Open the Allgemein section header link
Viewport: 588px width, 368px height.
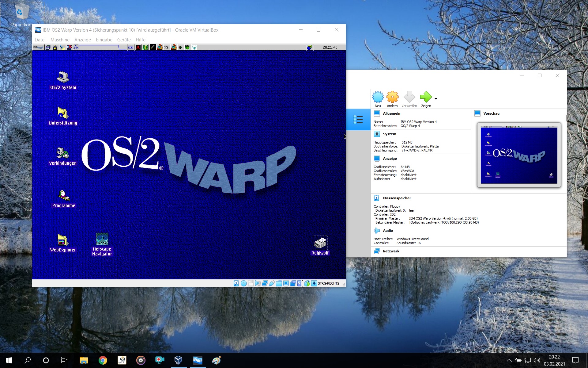click(x=391, y=113)
